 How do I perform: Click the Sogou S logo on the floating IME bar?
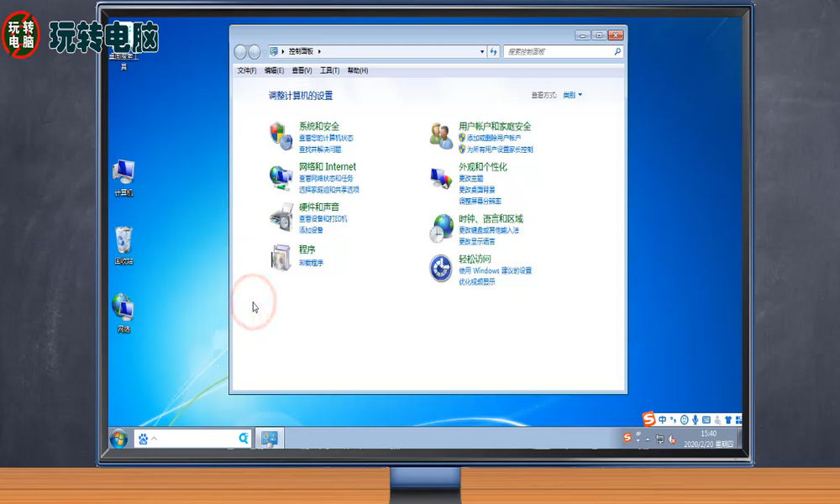pyautogui.click(x=648, y=419)
